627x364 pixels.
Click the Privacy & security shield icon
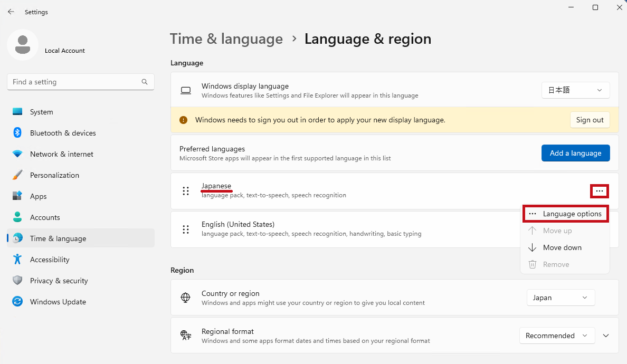click(x=17, y=281)
